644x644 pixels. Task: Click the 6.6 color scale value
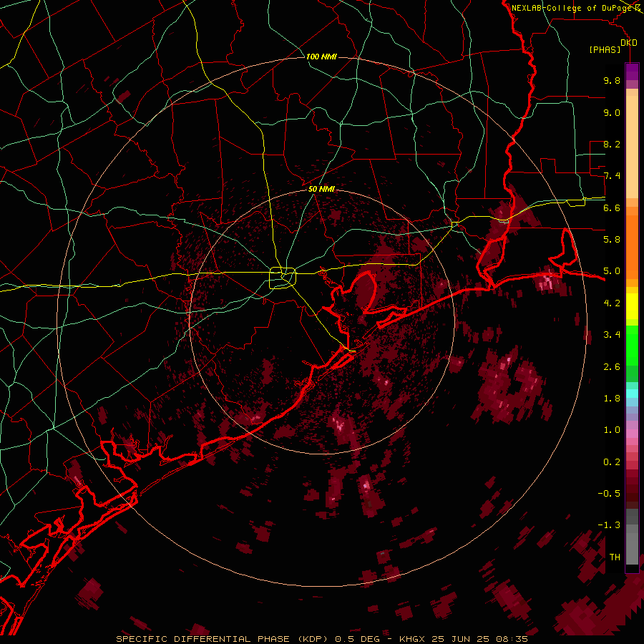(x=612, y=208)
